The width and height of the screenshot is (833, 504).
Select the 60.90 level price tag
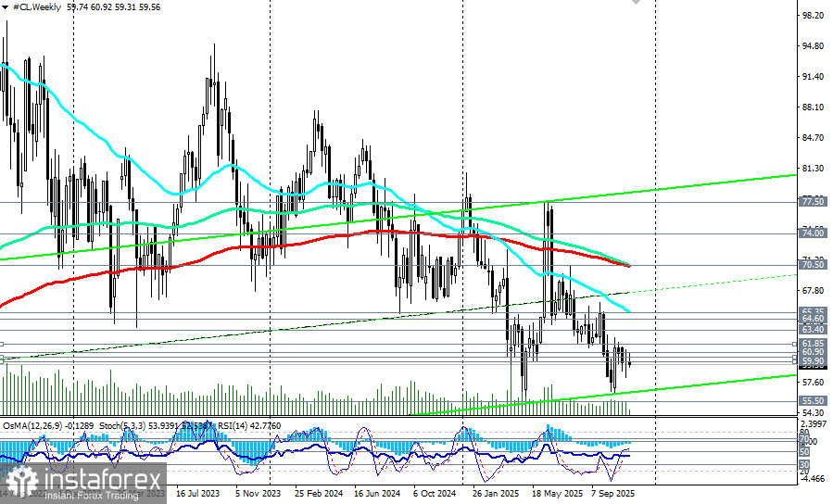813,352
